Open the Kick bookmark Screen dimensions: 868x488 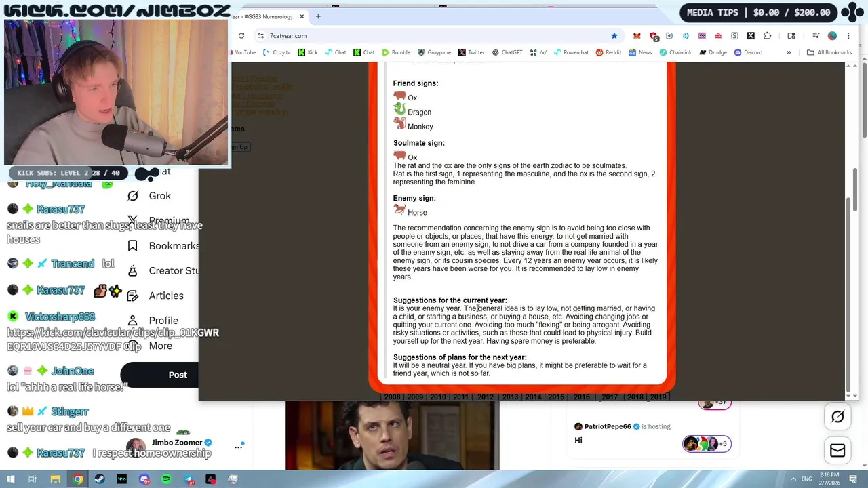coord(307,52)
